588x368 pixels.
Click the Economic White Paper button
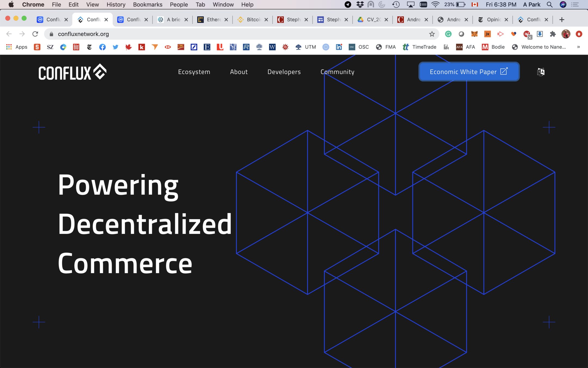coord(469,72)
